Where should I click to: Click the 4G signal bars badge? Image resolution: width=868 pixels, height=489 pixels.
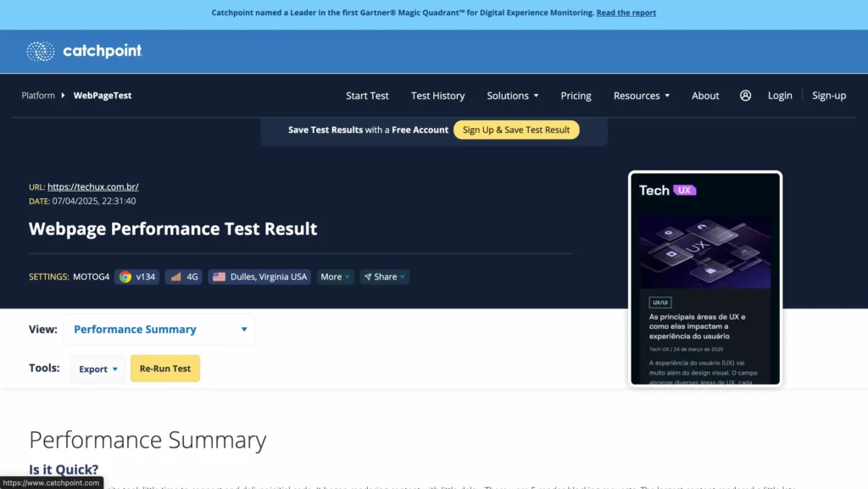click(184, 276)
